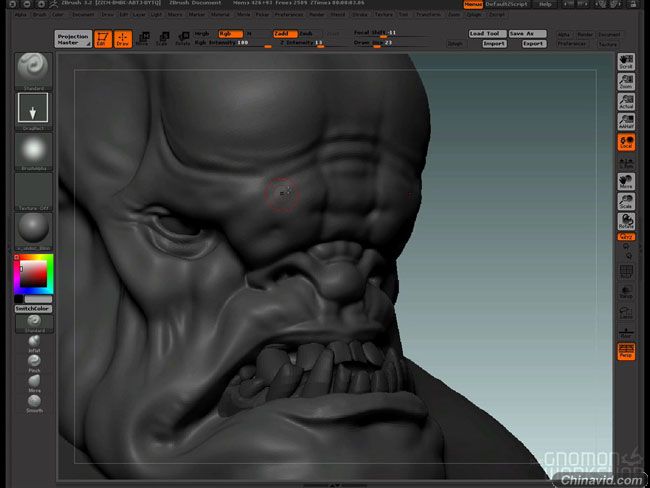Open the Transform menu
Screen dimensions: 650x488
[x=426, y=15]
